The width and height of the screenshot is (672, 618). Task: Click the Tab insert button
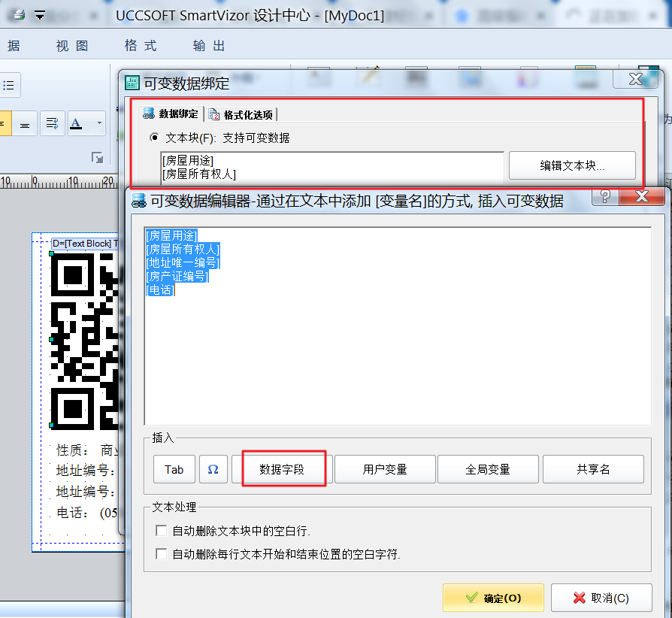[x=174, y=469]
